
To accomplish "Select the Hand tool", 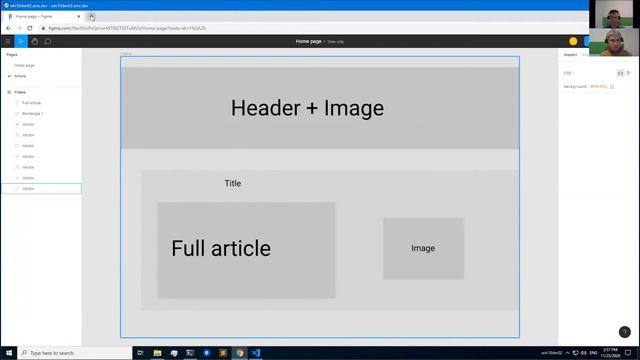I will pos(35,41).
